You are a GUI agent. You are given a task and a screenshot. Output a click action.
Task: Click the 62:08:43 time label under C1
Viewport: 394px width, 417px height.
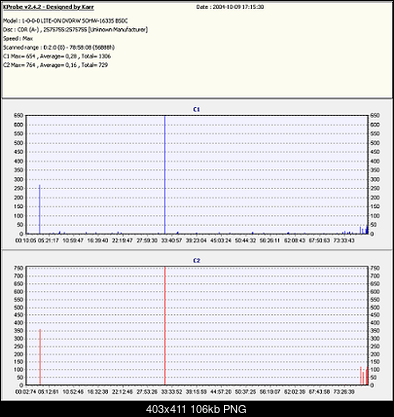point(294,240)
